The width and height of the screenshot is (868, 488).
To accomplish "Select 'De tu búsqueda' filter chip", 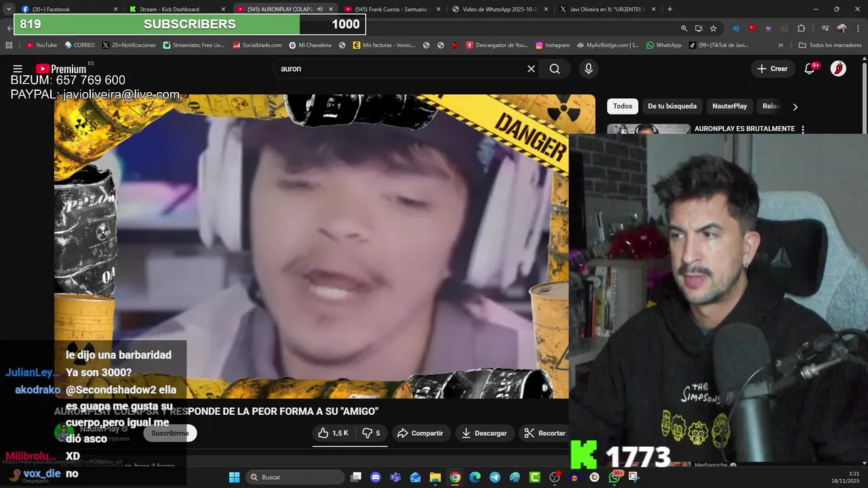I will (x=672, y=106).
